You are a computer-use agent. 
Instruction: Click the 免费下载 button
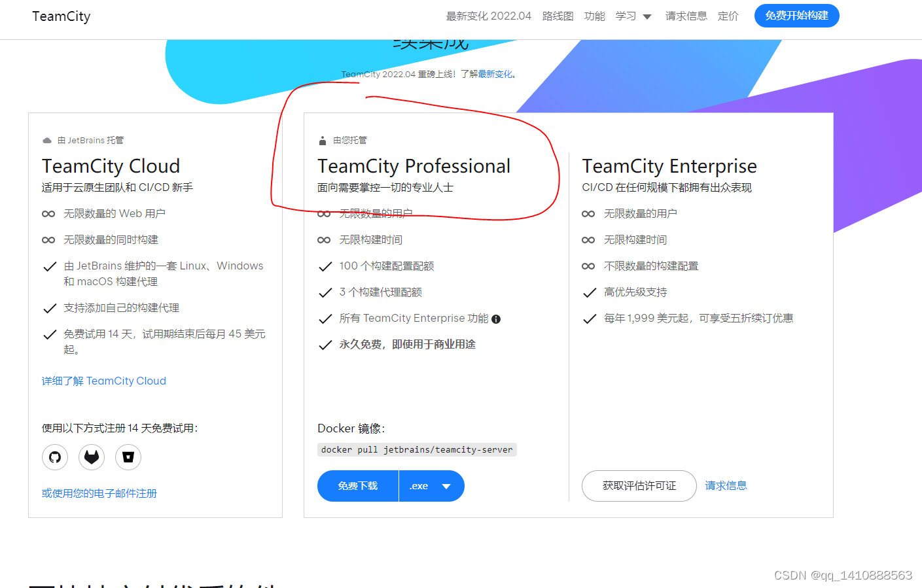[358, 486]
